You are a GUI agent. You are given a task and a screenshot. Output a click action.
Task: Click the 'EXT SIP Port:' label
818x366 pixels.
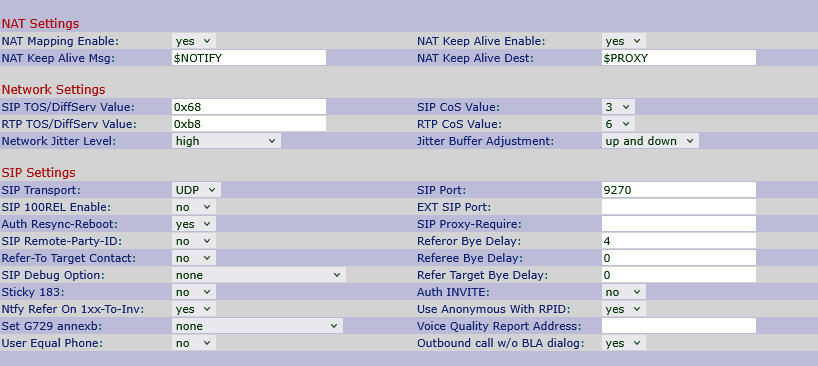454,207
